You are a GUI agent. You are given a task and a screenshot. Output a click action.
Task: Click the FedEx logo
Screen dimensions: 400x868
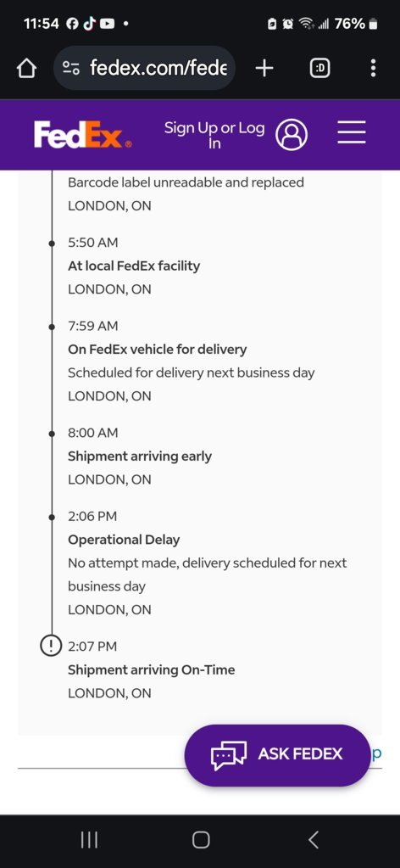click(x=83, y=135)
